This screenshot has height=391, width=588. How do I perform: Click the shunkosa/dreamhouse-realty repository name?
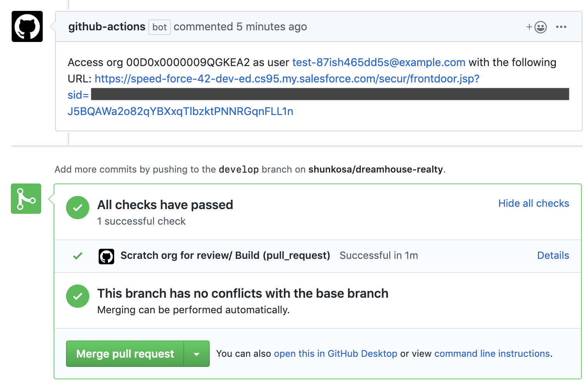pyautogui.click(x=376, y=169)
